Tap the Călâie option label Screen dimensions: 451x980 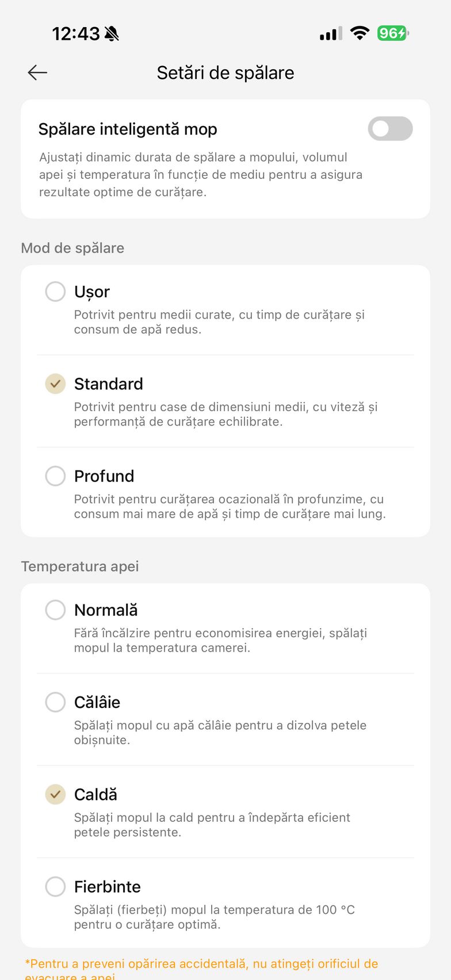point(97,702)
